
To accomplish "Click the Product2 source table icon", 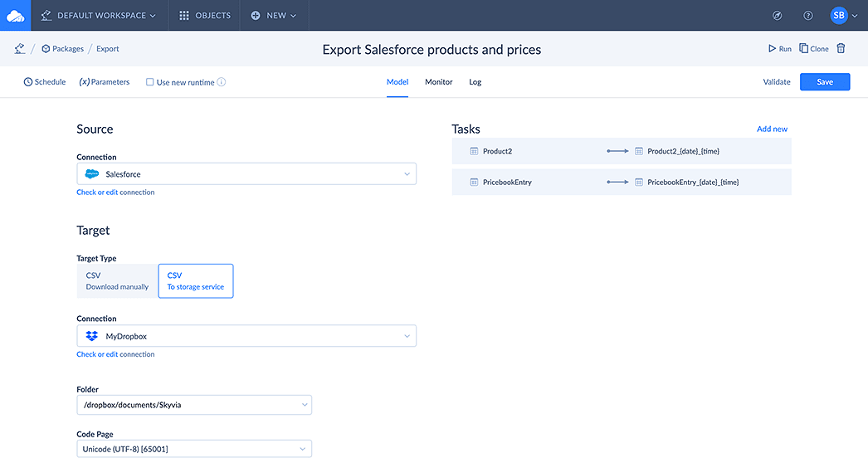I will [x=474, y=151].
